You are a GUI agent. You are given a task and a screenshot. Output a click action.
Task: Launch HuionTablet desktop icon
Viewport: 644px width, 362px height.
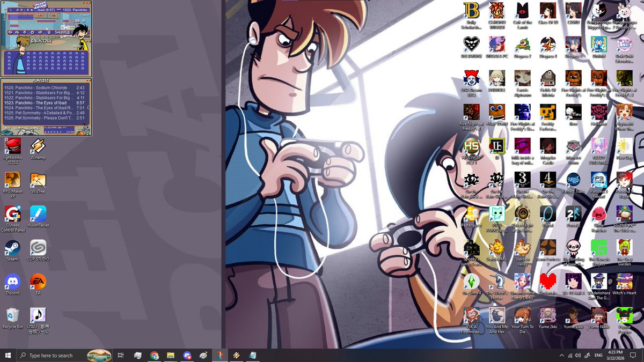click(x=38, y=216)
